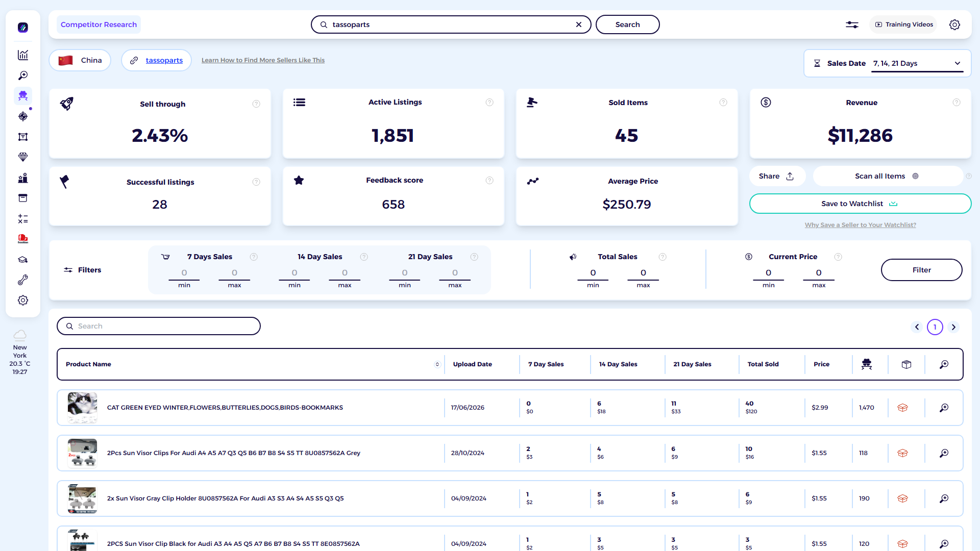Click the Share button
980x551 pixels.
(x=777, y=176)
